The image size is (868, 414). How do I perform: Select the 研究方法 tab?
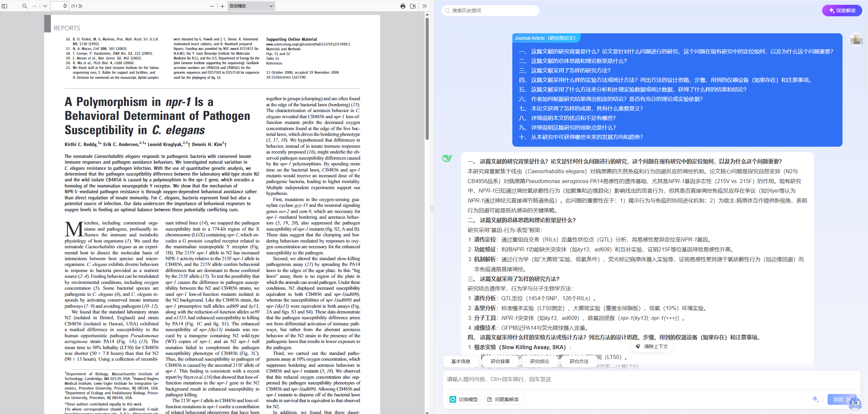point(579,361)
